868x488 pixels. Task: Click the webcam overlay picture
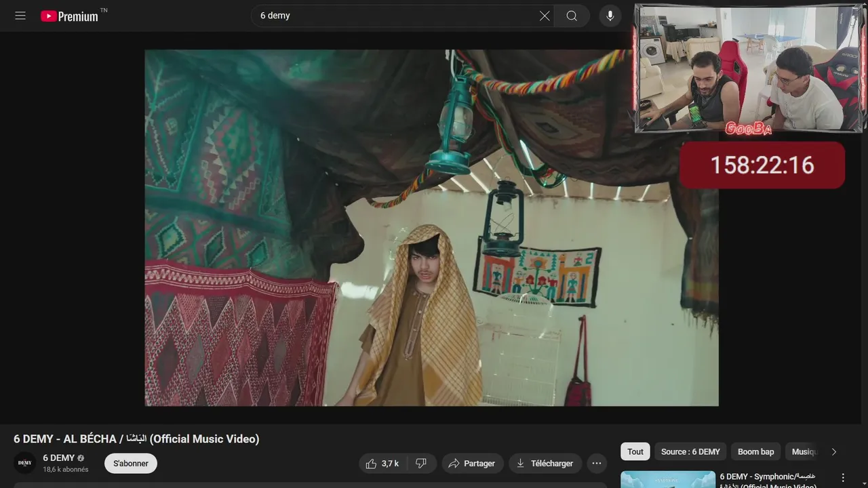point(749,68)
